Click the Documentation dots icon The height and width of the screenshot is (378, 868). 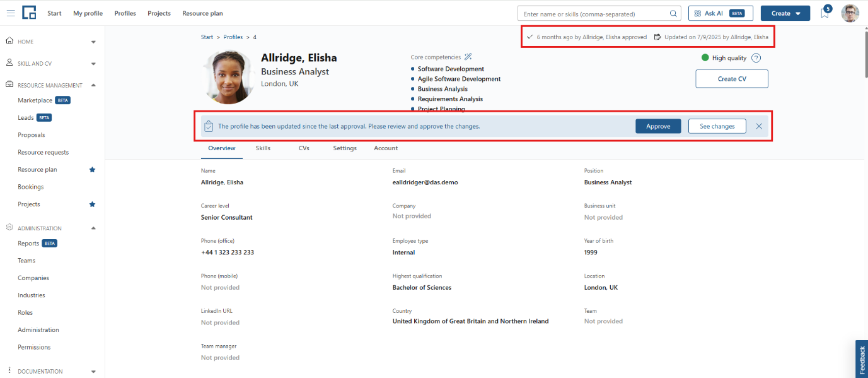coord(9,371)
